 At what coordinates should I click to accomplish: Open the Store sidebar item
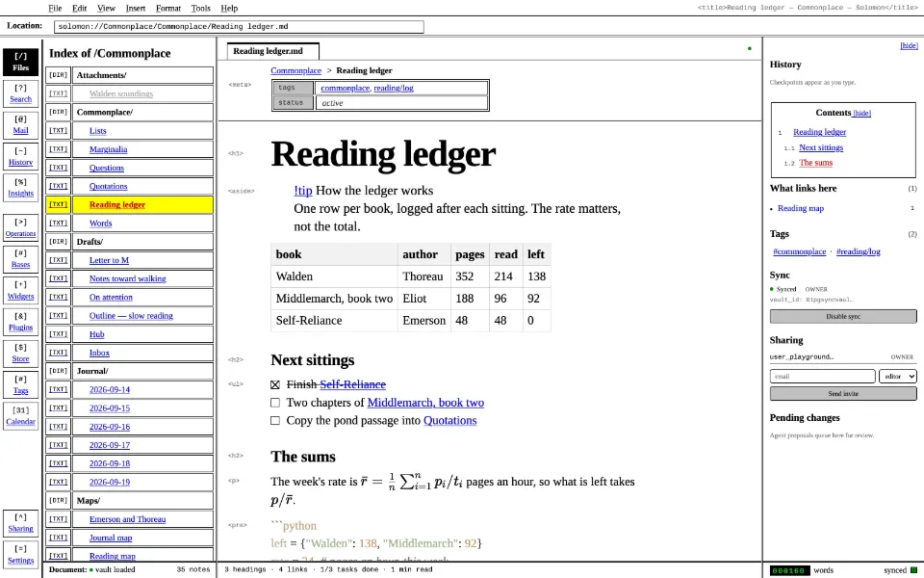coord(20,354)
